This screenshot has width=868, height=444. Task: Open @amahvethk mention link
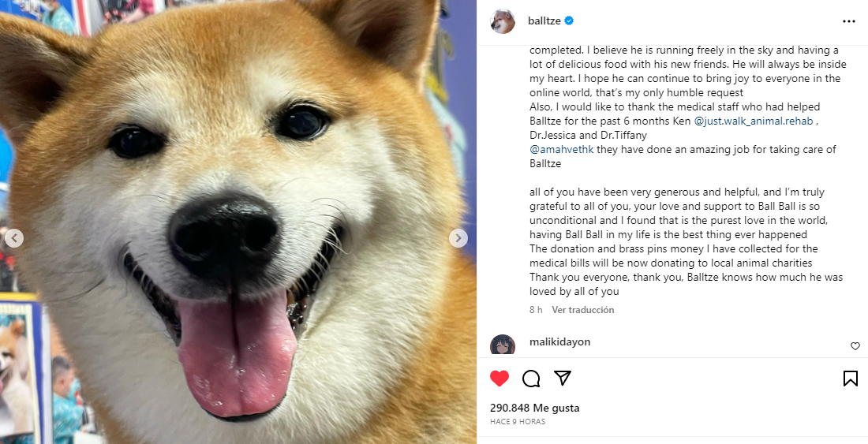pyautogui.click(x=561, y=149)
